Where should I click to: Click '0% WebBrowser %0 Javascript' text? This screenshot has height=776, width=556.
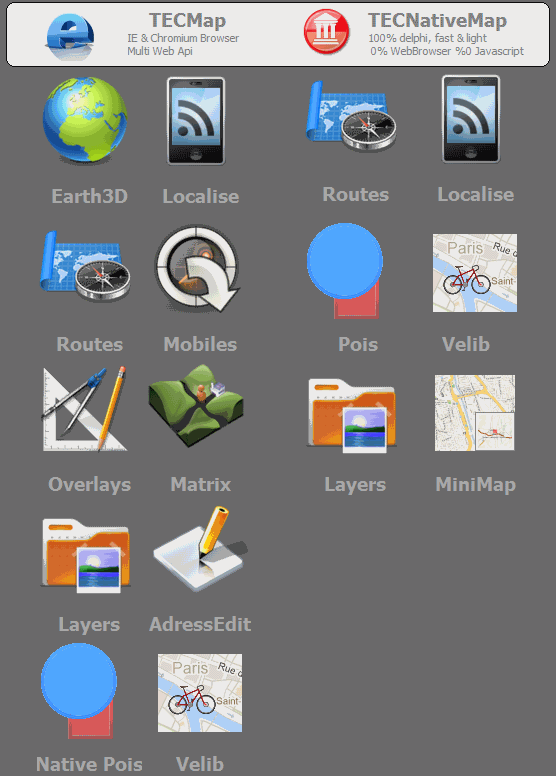coord(447,51)
